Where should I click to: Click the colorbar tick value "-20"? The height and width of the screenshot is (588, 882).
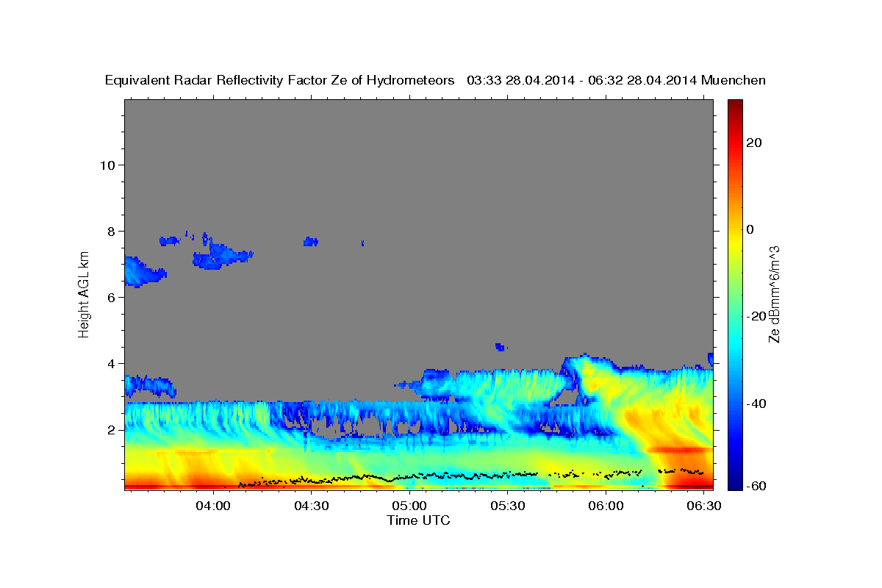coord(756,316)
